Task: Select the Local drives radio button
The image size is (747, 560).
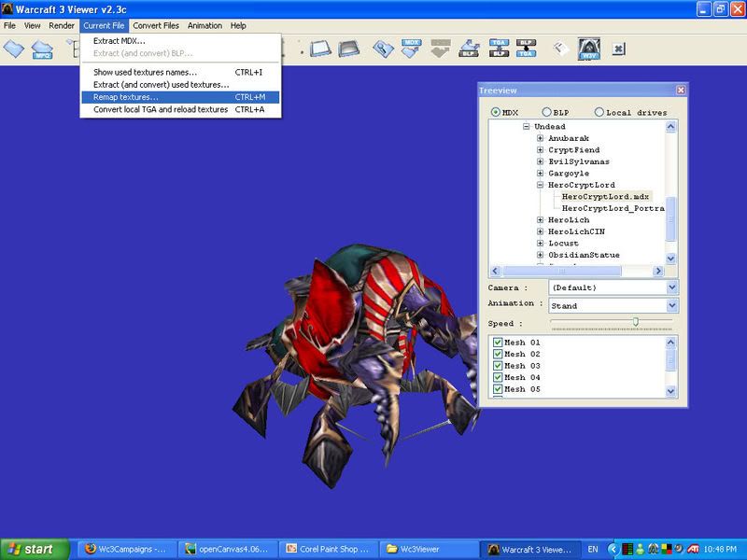Action: [599, 112]
